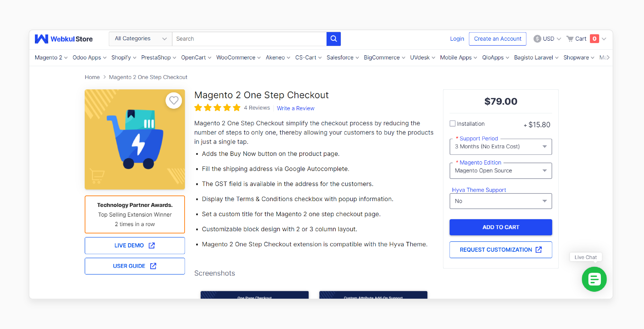
Task: Open the Shopware menu
Action: click(579, 57)
